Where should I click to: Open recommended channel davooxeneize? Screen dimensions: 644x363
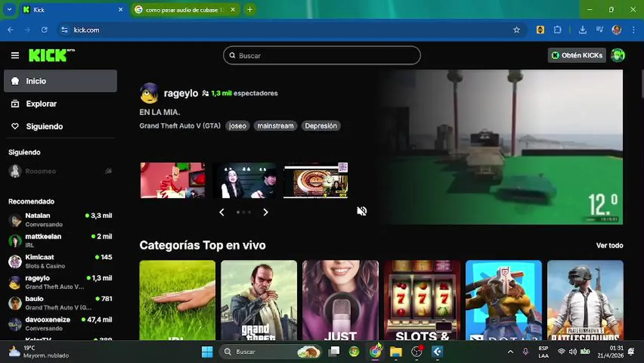point(60,324)
